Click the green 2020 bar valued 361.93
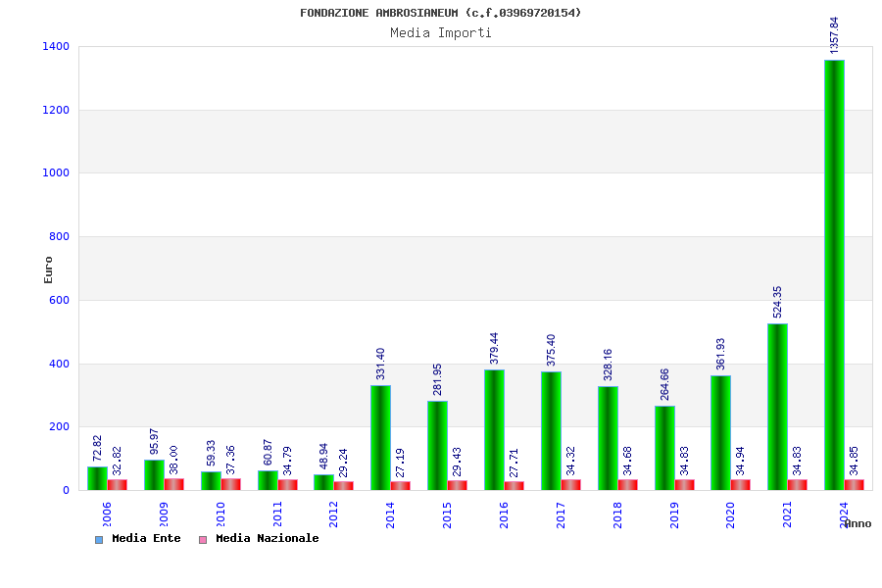 [x=720, y=433]
